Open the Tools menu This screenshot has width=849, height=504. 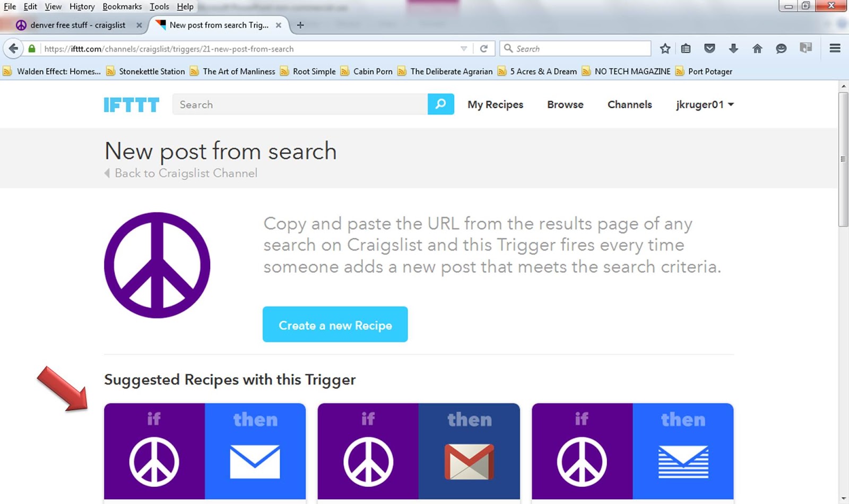point(159,6)
